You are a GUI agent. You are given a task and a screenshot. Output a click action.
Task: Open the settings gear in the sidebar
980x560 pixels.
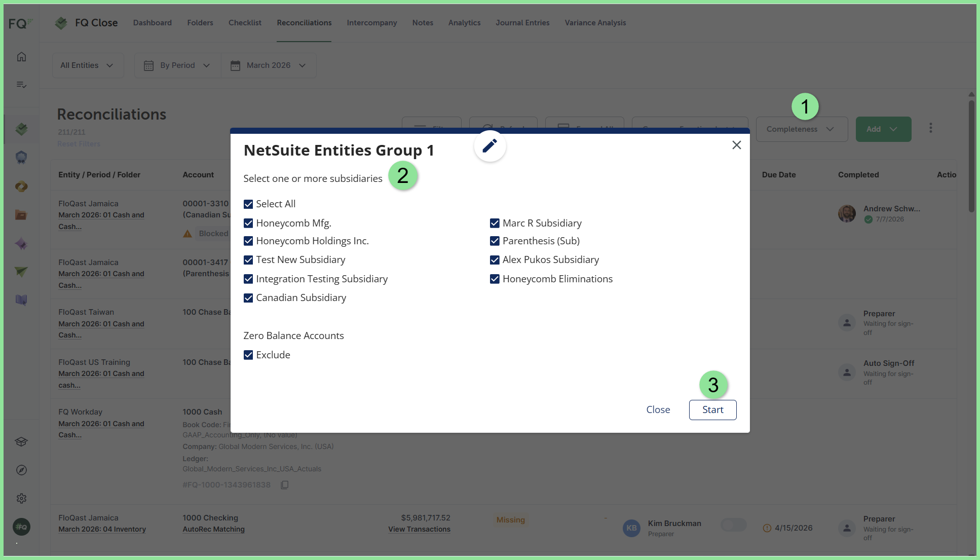(21, 499)
